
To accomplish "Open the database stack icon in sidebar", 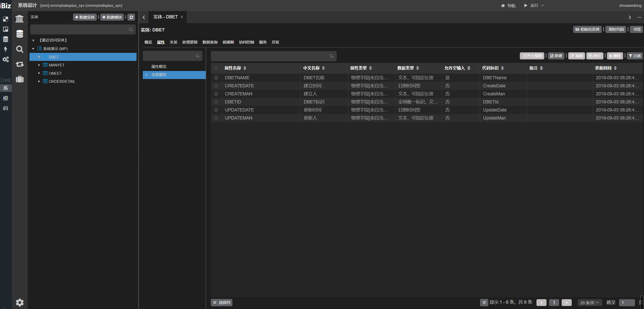I will [20, 34].
